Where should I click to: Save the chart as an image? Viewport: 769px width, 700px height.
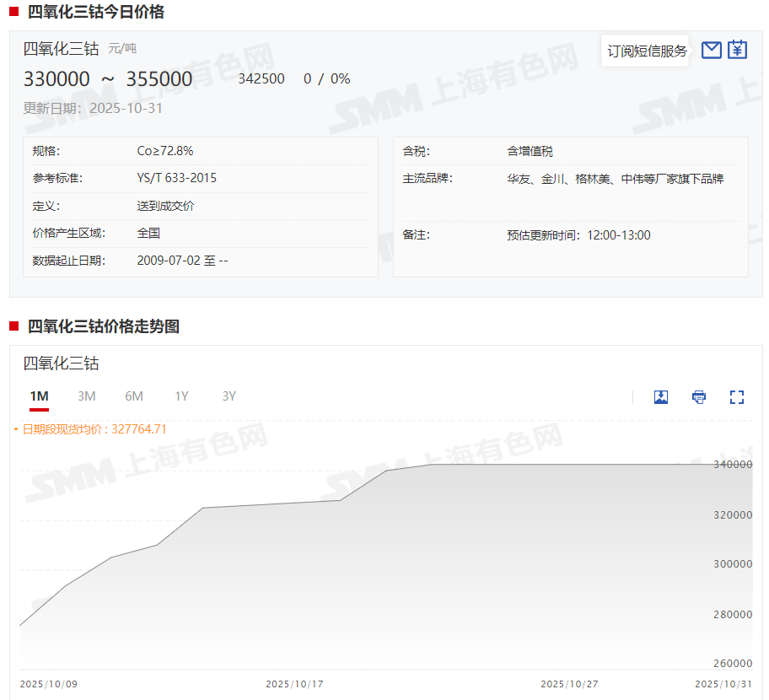coord(661,397)
